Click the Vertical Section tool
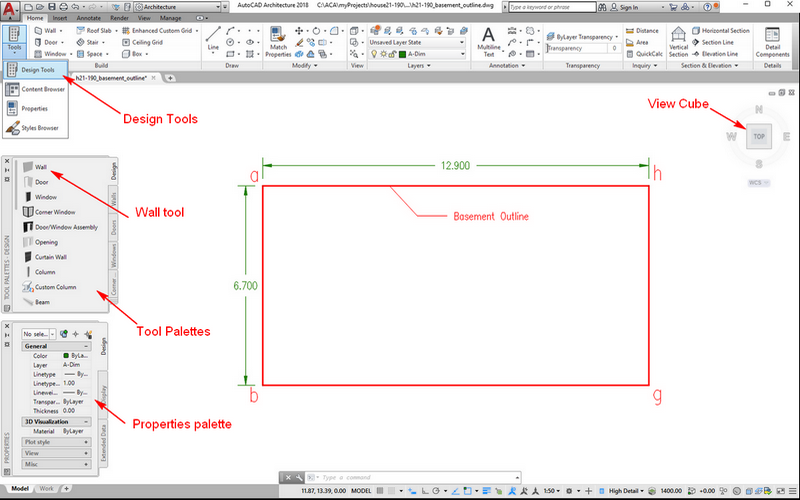 tap(679, 42)
